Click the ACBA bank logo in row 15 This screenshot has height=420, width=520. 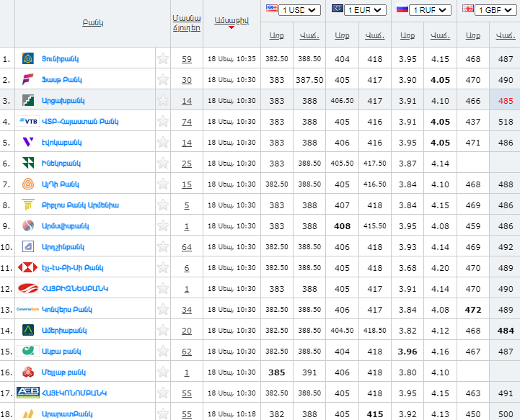click(x=28, y=351)
